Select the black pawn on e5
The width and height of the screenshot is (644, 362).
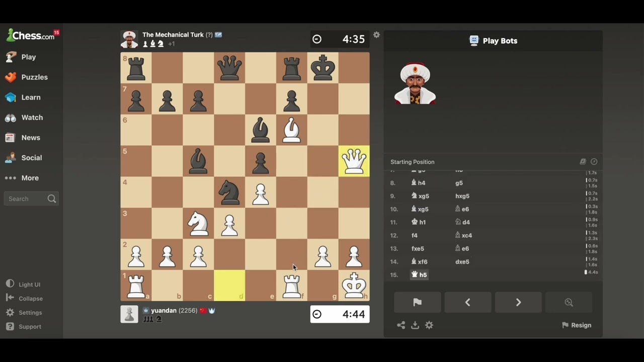click(261, 161)
